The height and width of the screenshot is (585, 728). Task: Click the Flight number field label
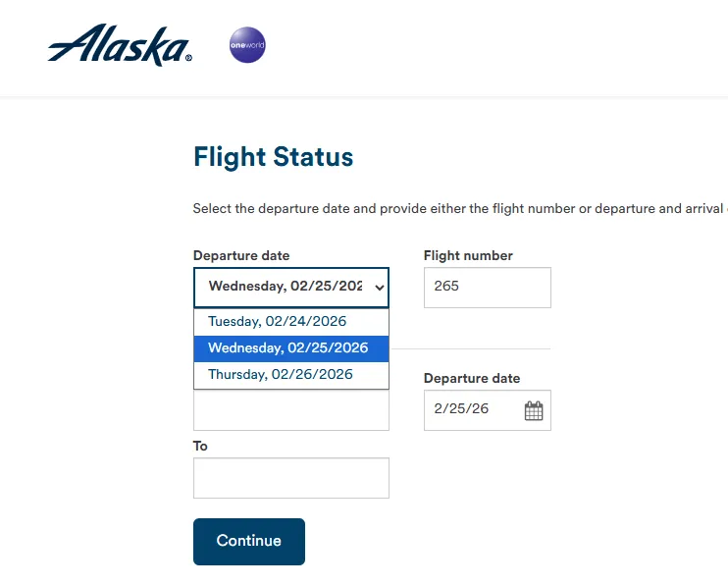coord(468,255)
